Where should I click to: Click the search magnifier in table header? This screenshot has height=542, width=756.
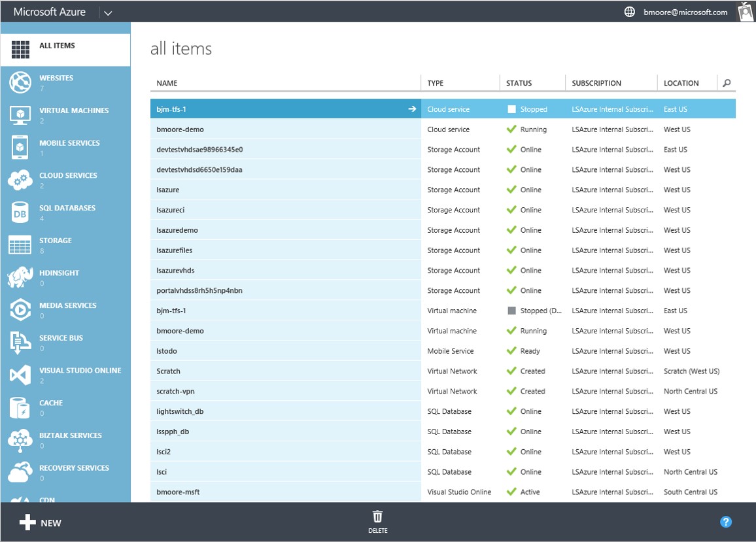pos(727,83)
